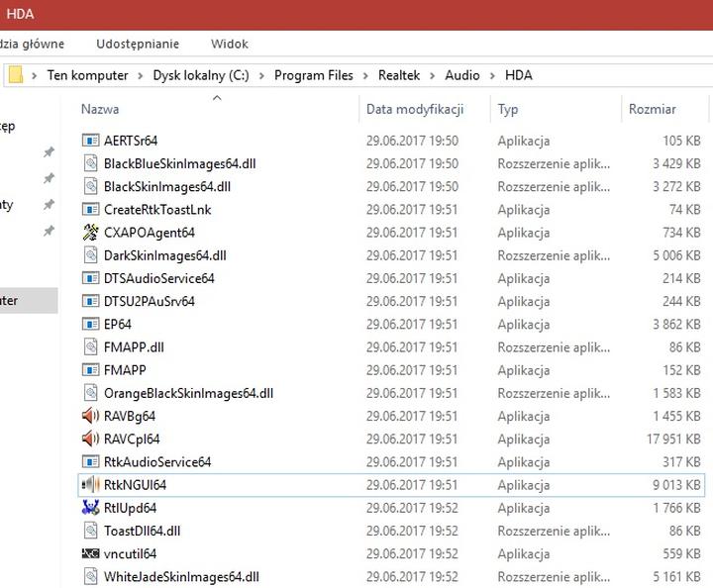Select file name RtkAudioService64
Screen dimensions: 713x588
tap(157, 462)
